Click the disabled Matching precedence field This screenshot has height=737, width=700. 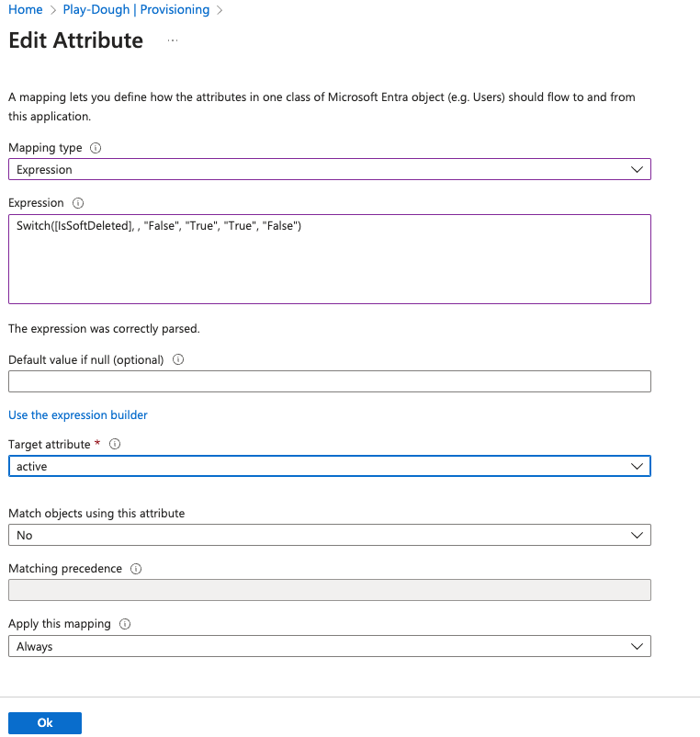point(330,590)
